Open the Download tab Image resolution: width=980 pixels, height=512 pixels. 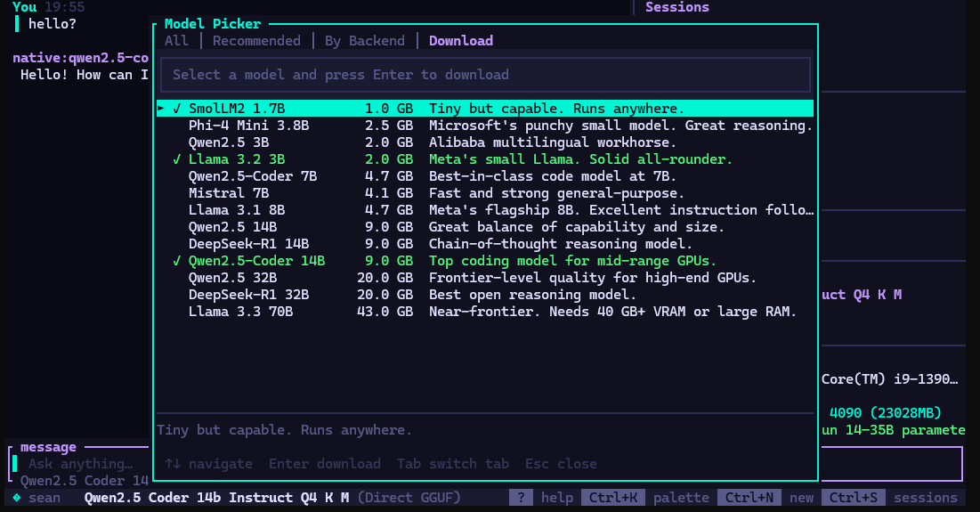point(460,41)
